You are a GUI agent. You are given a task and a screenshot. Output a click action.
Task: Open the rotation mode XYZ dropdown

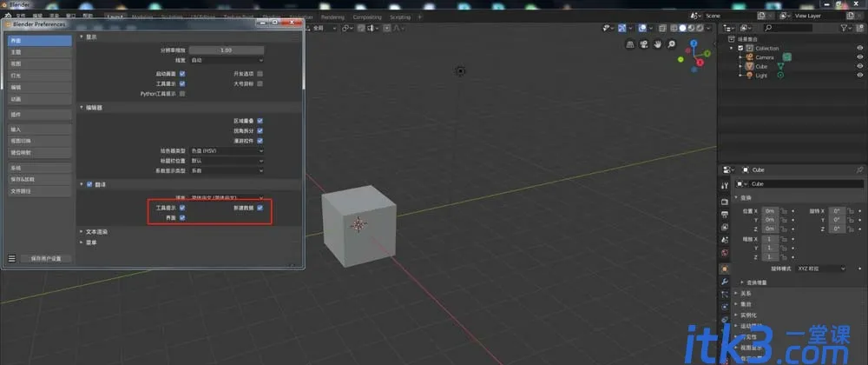pos(821,269)
